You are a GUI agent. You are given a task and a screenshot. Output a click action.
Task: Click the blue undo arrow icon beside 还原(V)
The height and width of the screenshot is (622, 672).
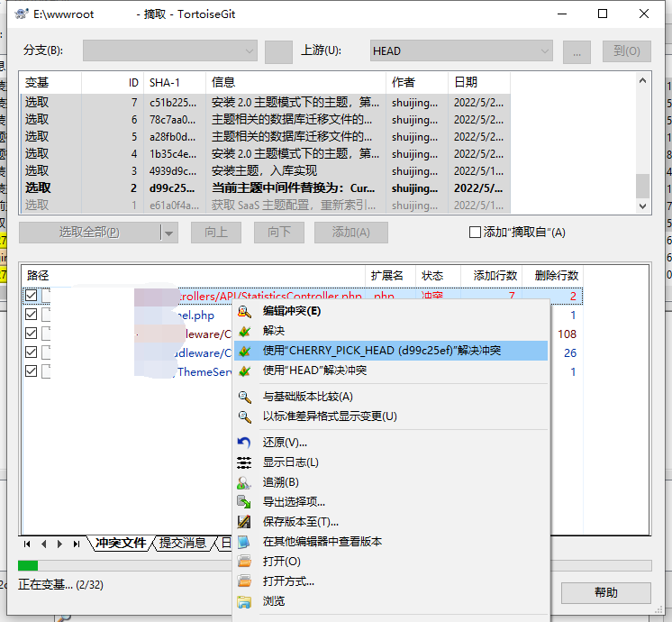click(244, 443)
